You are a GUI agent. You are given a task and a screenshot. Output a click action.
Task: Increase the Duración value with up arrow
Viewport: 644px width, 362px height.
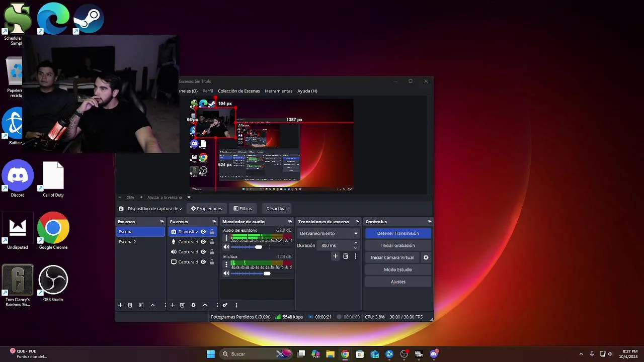pos(356,243)
